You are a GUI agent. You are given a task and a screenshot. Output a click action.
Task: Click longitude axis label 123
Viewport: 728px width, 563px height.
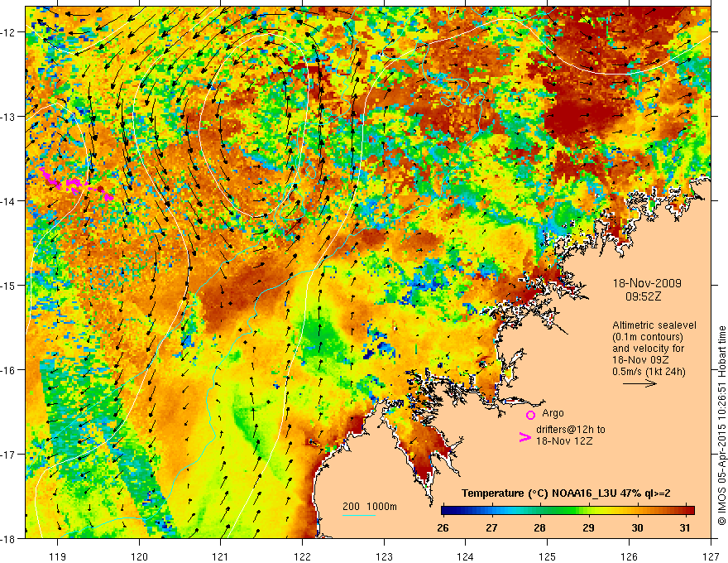pos(384,556)
